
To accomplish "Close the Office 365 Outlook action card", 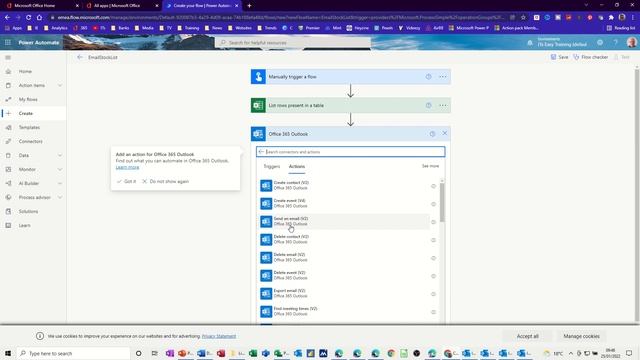I will tap(445, 133).
